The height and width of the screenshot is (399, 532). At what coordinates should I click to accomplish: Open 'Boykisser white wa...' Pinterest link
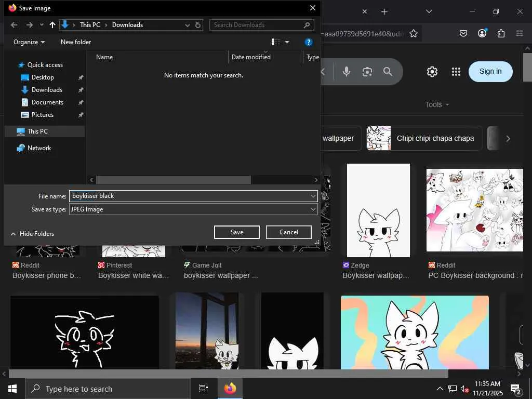tap(134, 275)
